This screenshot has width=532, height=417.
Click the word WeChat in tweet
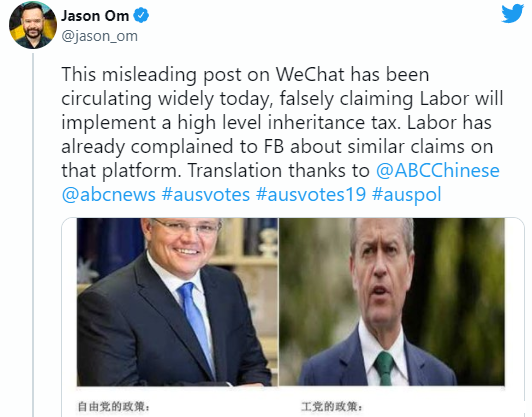[x=310, y=74]
